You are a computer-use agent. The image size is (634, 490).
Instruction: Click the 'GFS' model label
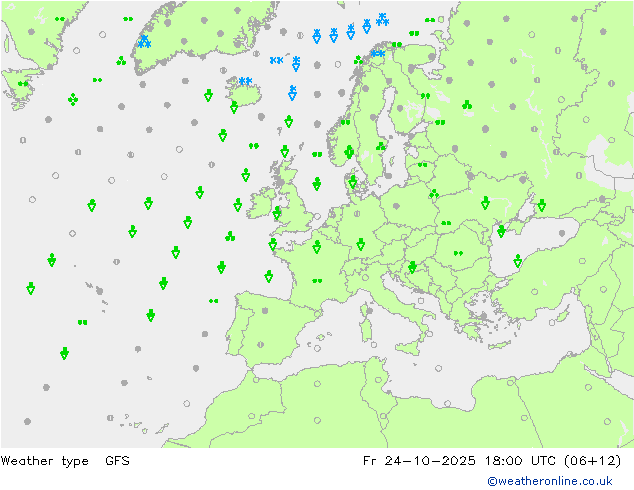117,460
